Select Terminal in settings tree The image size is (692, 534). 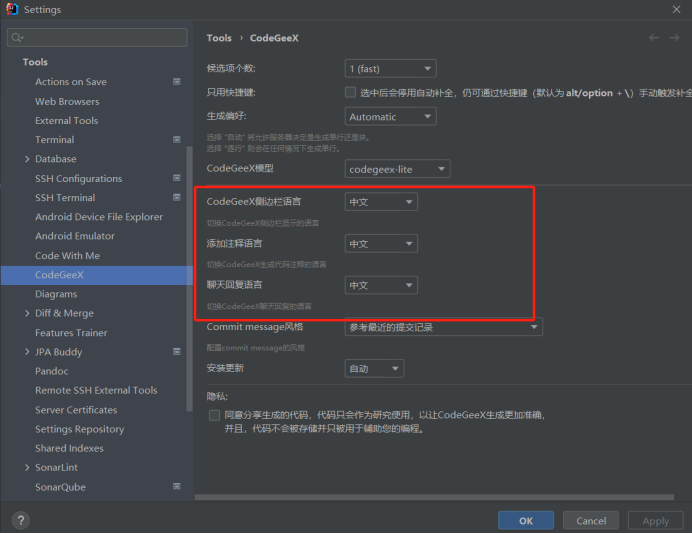[x=55, y=139]
